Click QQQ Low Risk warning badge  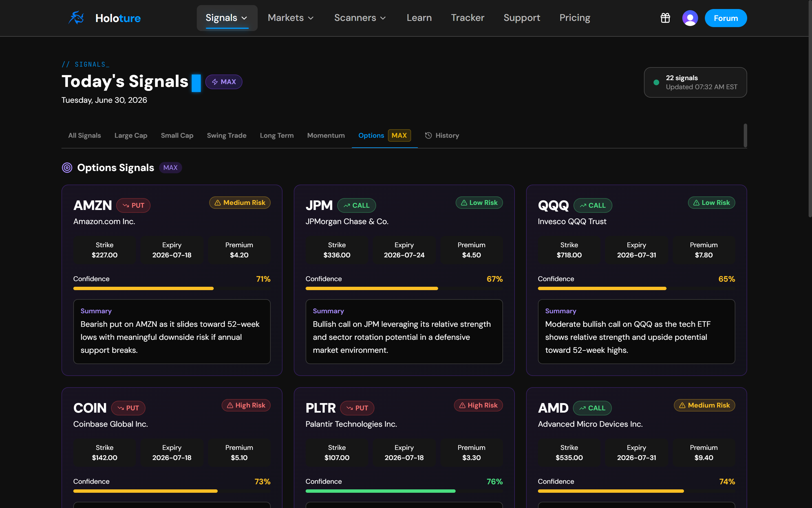point(711,203)
